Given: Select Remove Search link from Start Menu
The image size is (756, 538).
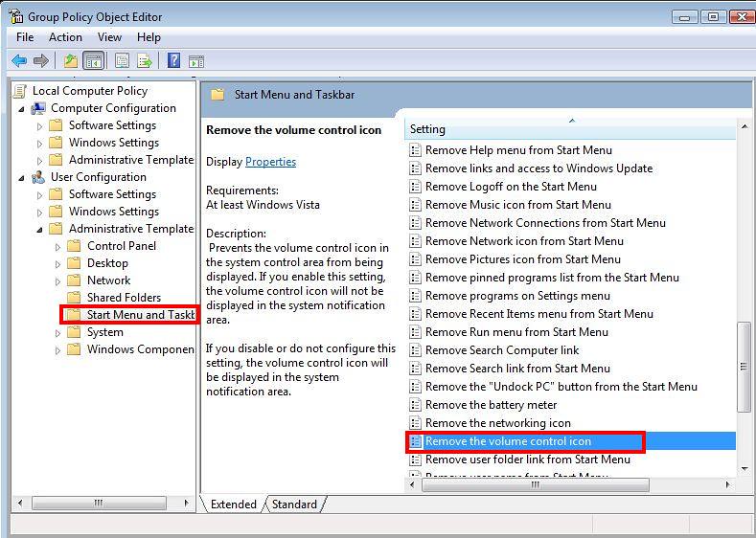Looking at the screenshot, I should click(517, 369).
